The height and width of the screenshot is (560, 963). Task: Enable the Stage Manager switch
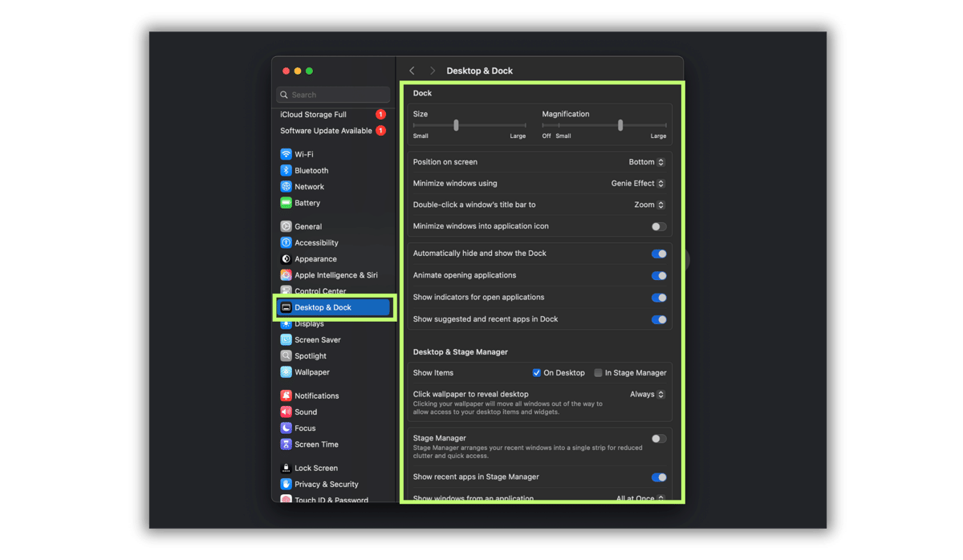click(x=659, y=439)
